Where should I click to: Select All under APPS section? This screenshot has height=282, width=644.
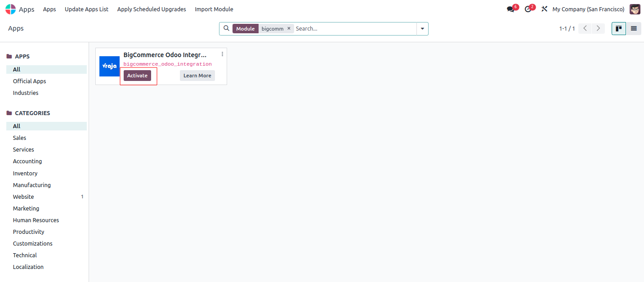[46, 69]
